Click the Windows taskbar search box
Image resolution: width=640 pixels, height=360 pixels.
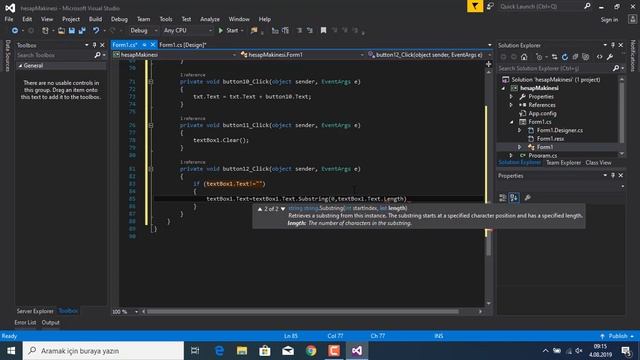[x=103, y=351]
